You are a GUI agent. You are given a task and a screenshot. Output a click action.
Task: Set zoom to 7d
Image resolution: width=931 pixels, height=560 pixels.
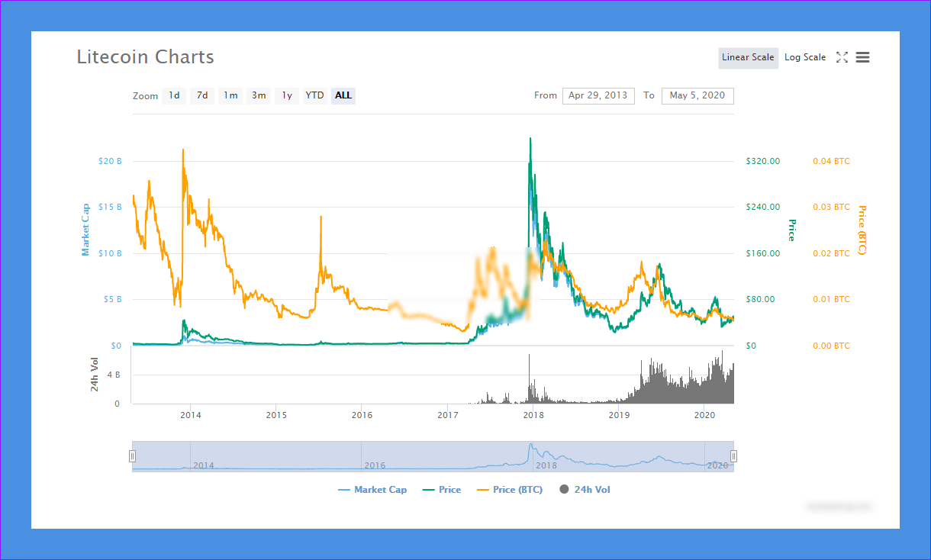[202, 95]
